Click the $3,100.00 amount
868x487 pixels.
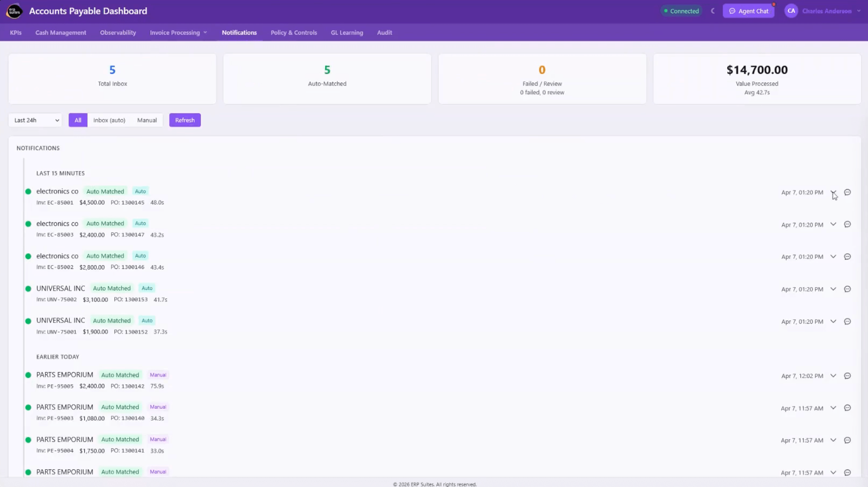click(95, 300)
